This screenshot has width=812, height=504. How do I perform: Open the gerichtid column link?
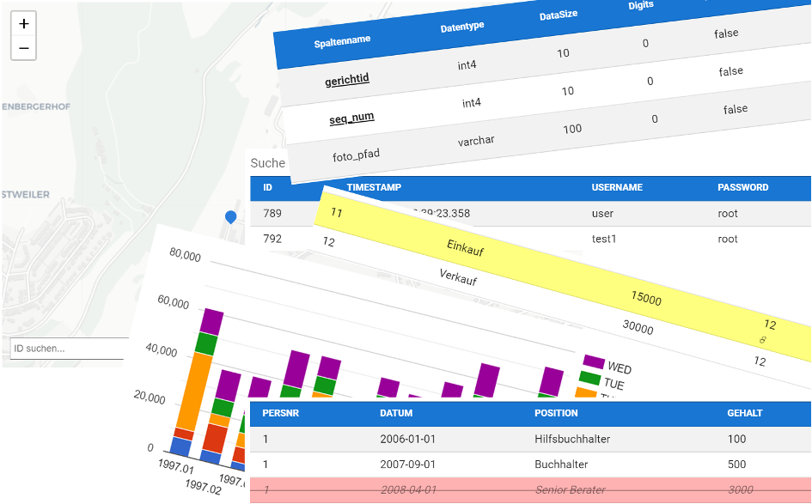346,80
